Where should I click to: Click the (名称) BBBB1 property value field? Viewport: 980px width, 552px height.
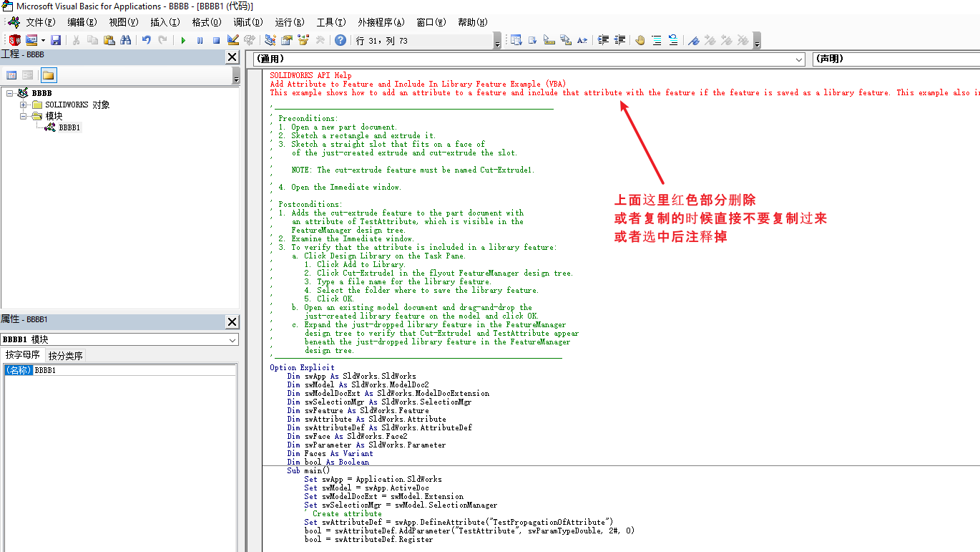tap(134, 370)
